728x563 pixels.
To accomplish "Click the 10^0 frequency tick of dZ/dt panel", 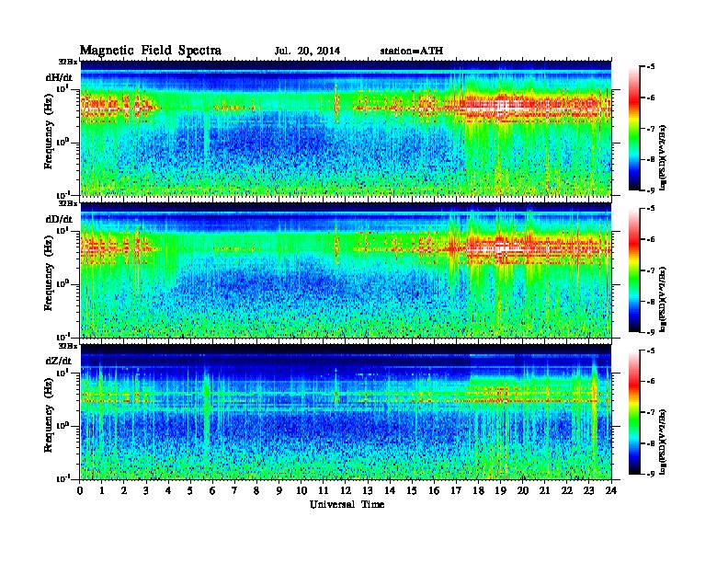I will coord(63,426).
